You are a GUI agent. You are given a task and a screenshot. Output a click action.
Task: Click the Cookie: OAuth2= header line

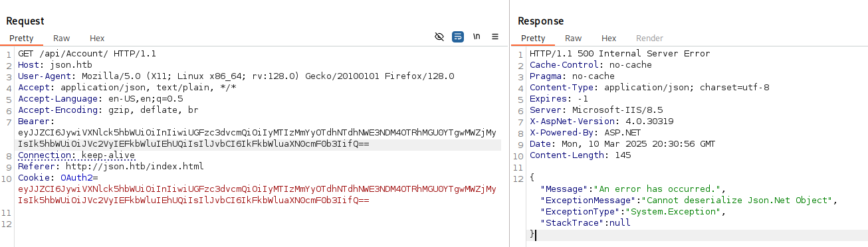[58, 178]
